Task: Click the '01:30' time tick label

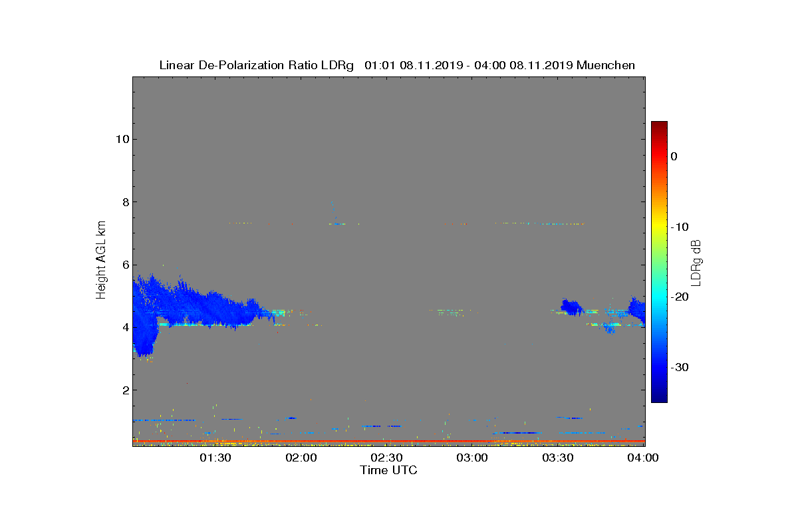Action: pos(215,458)
